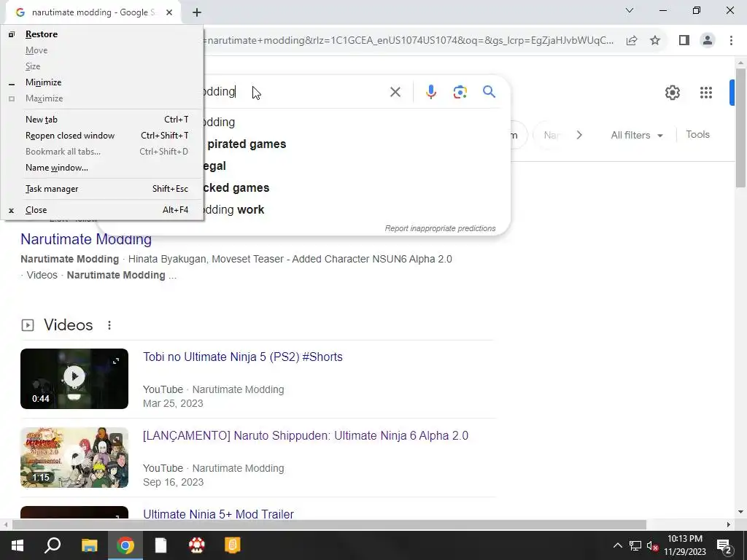
Task: Toggle Chrome side panel icon
Action: coord(684,41)
